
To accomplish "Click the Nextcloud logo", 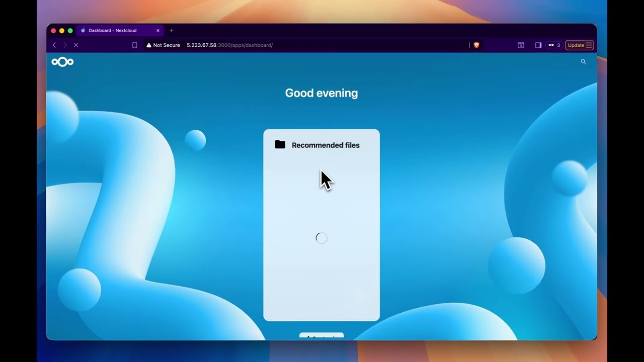I will tap(62, 62).
